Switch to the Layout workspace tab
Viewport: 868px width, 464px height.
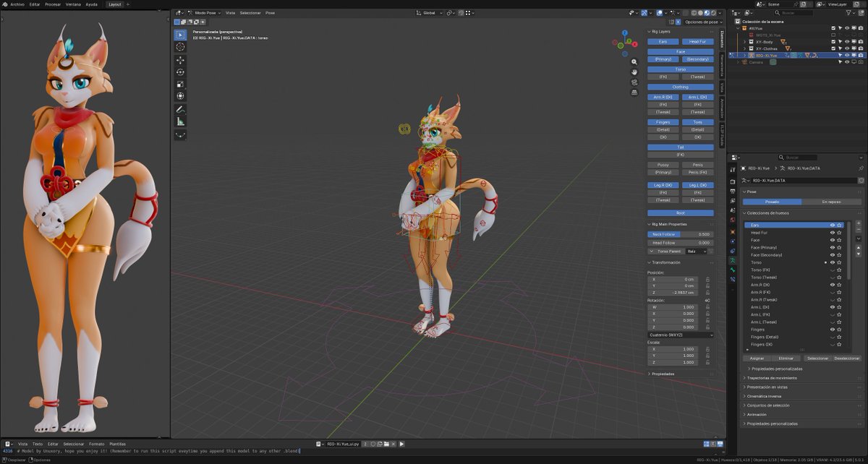pyautogui.click(x=115, y=4)
